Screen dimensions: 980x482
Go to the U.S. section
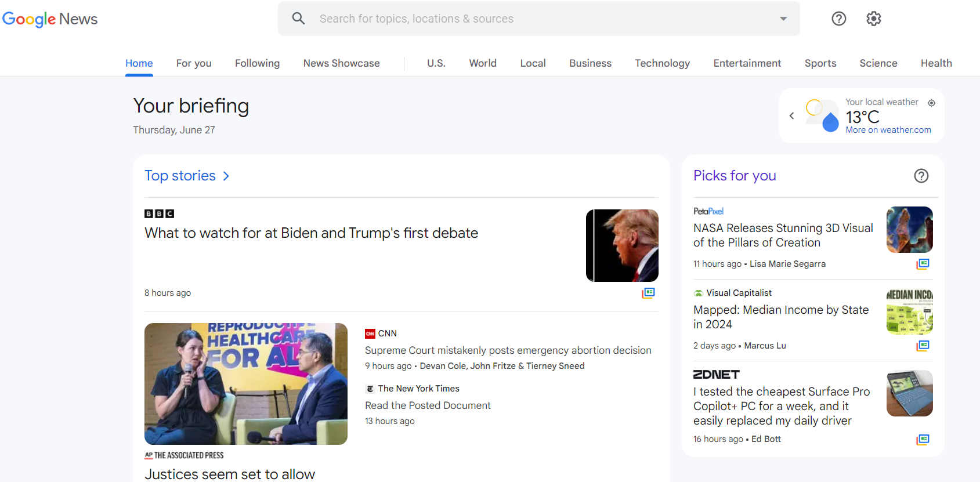pyautogui.click(x=436, y=63)
